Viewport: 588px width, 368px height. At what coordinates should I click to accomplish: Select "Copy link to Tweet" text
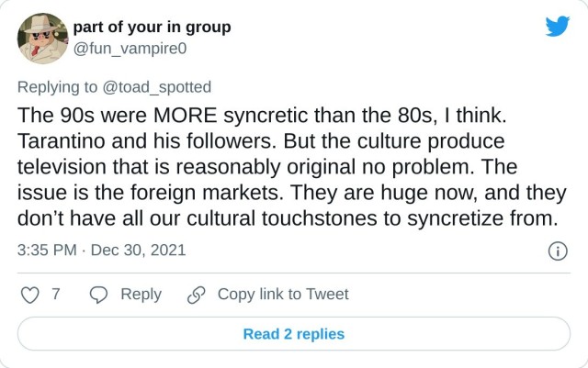coord(283,295)
